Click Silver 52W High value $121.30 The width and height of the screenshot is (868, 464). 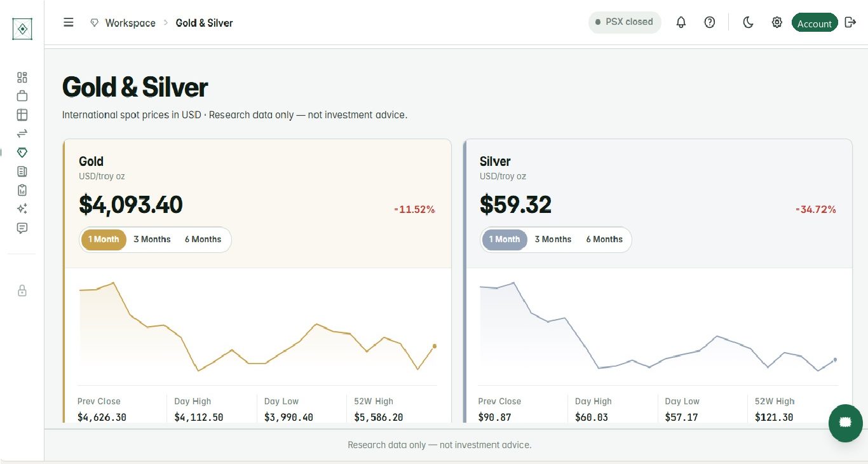coord(774,418)
